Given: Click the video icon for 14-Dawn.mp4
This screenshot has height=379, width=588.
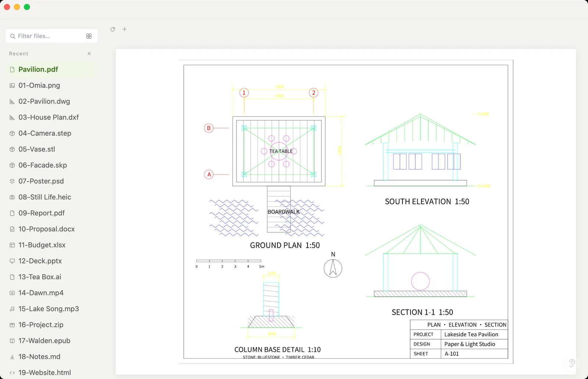Looking at the screenshot, I should [12, 293].
